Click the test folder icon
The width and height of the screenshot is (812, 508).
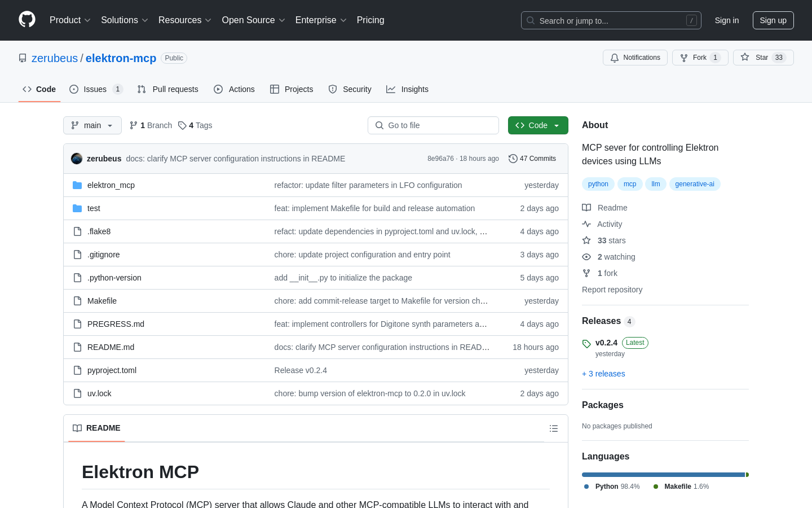coord(77,208)
